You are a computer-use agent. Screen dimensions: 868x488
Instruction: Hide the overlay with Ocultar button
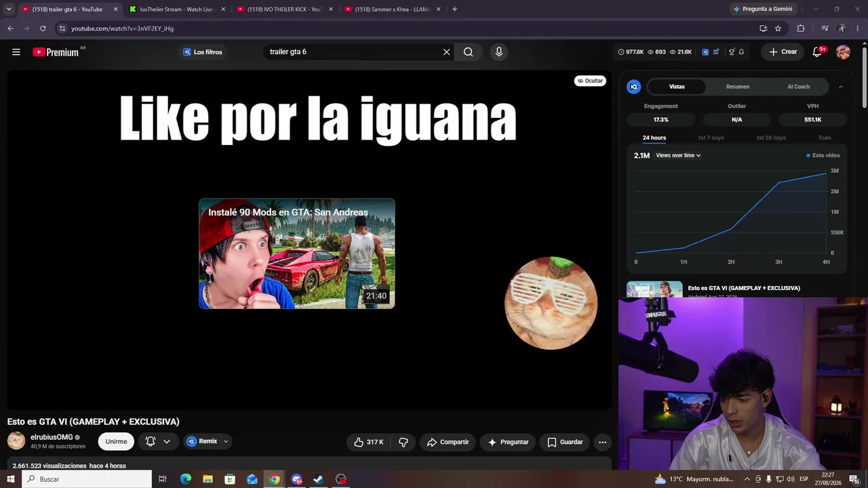click(590, 81)
